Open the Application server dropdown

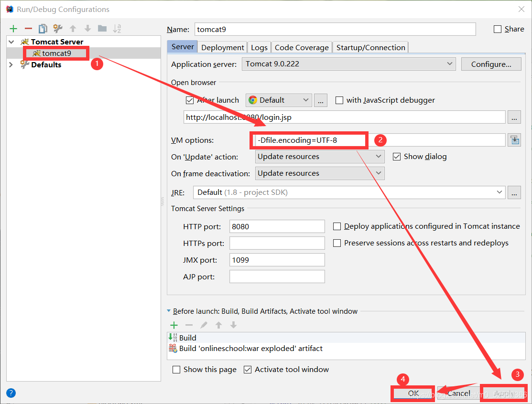click(349, 64)
